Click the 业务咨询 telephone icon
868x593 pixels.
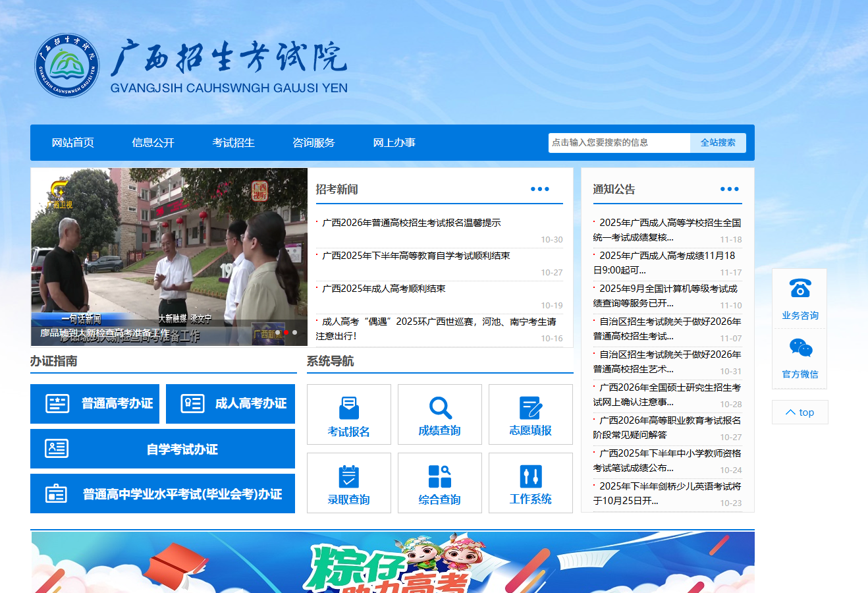click(800, 289)
